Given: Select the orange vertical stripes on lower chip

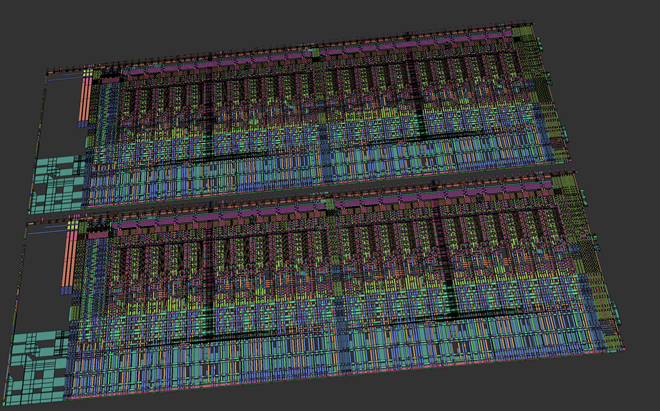Looking at the screenshot, I should click(x=71, y=261).
